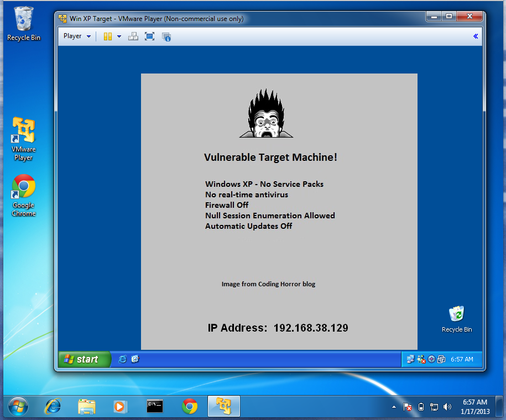
Task: Click the scared face wallpaper image
Action: (x=266, y=113)
